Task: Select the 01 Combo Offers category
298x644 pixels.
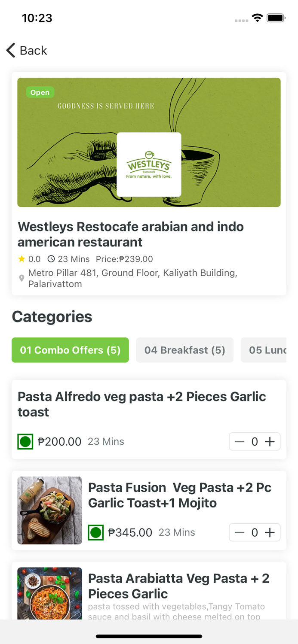Action: [x=70, y=350]
